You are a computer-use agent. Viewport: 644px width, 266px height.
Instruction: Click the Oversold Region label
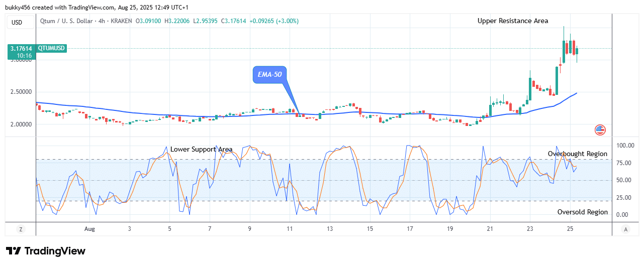pos(582,212)
